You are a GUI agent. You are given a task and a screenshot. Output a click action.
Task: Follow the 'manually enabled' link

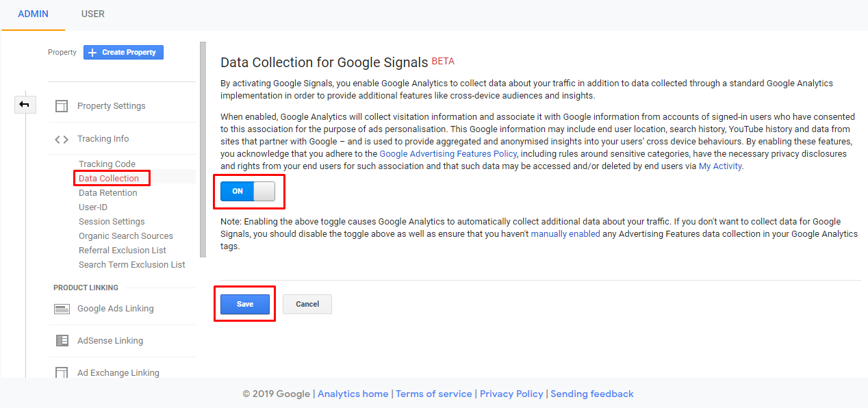point(565,234)
